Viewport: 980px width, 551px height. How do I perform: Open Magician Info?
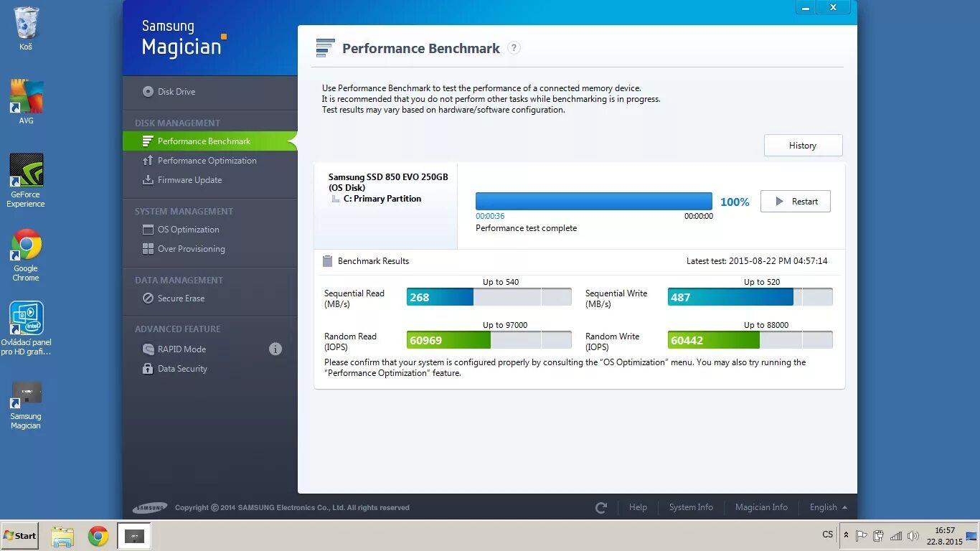pos(761,507)
